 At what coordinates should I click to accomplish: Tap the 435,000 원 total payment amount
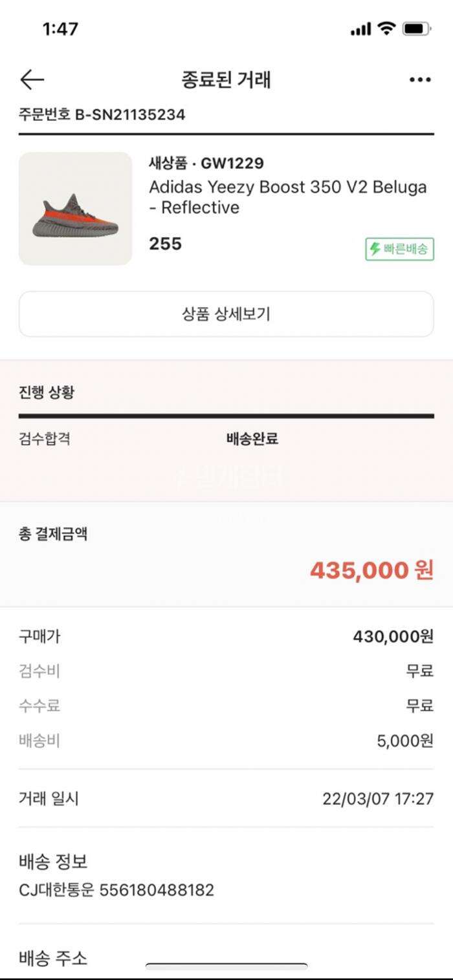371,570
